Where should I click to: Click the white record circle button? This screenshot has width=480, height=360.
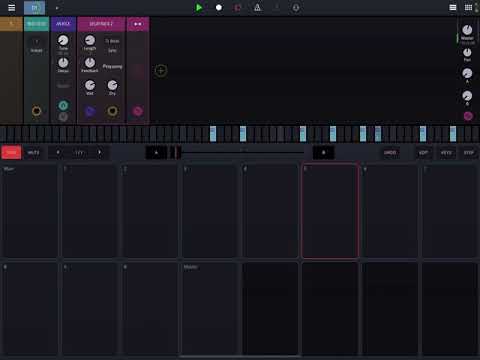[219, 7]
